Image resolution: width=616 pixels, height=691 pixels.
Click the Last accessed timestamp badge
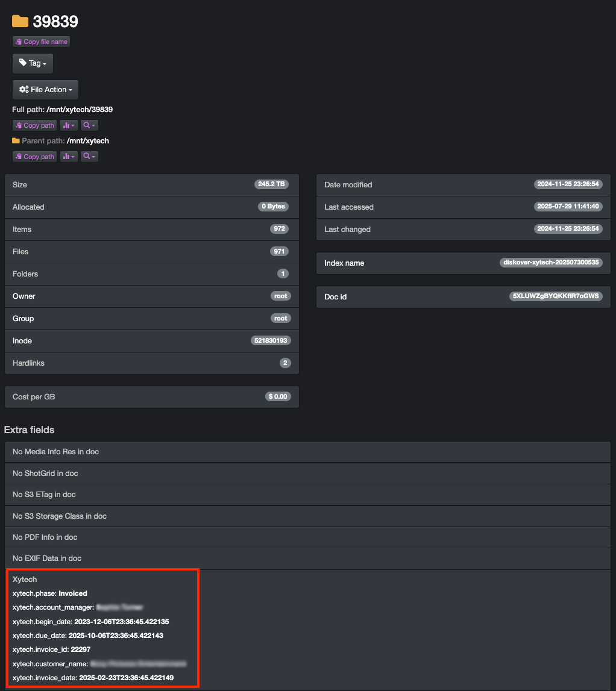point(568,207)
